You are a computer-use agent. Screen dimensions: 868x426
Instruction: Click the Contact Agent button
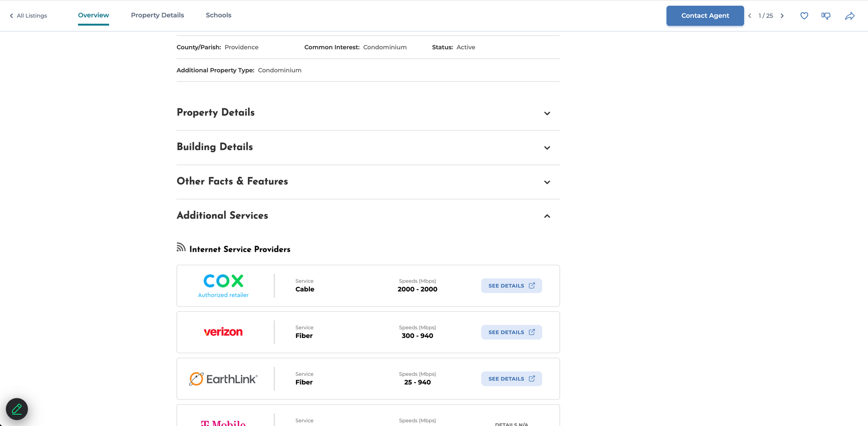[x=705, y=16]
